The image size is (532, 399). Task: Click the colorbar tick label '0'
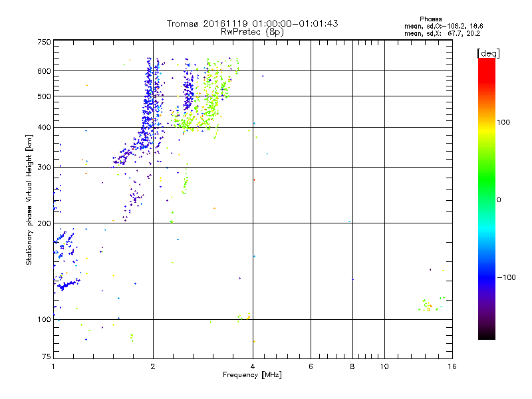(x=499, y=199)
